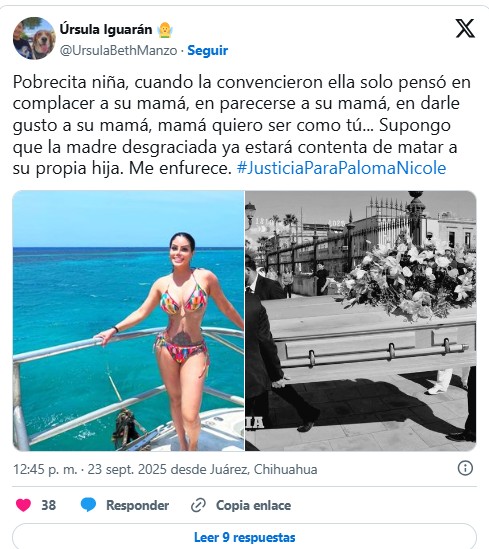Open the black-and-white funeral photo
489x549 pixels.
click(361, 321)
